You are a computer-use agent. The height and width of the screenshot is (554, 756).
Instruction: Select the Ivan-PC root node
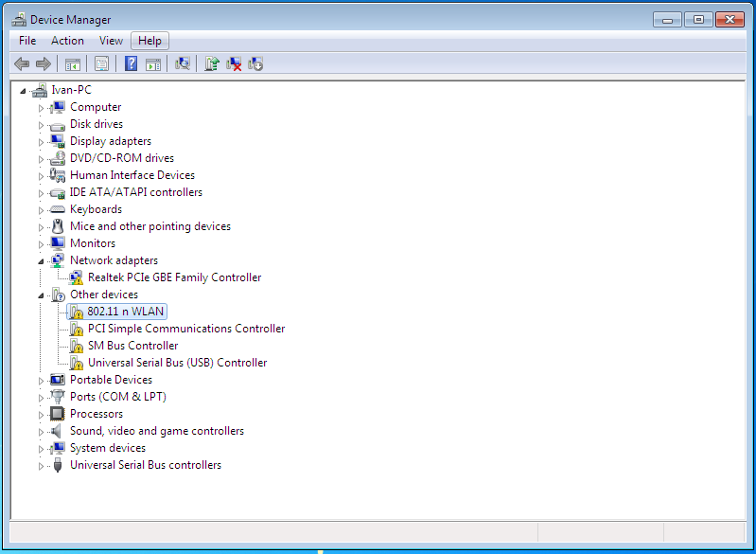pyautogui.click(x=71, y=90)
